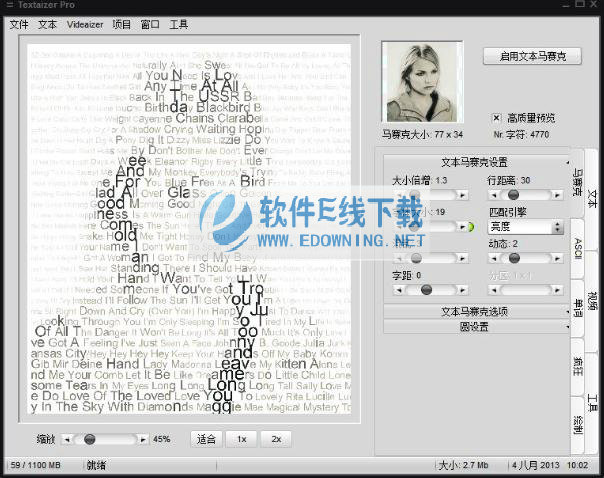This screenshot has height=478, width=604.
Task: Click the 字距 slider knob
Action: tap(426, 290)
